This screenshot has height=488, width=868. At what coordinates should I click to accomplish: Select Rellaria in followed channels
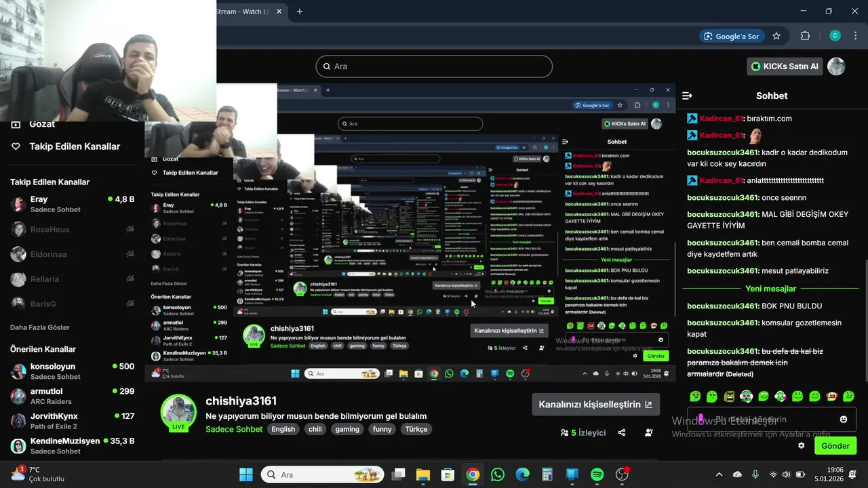point(72,279)
